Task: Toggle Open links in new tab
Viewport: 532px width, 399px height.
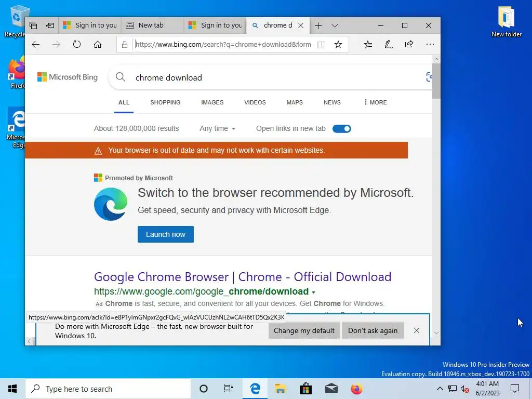Action: [342, 129]
